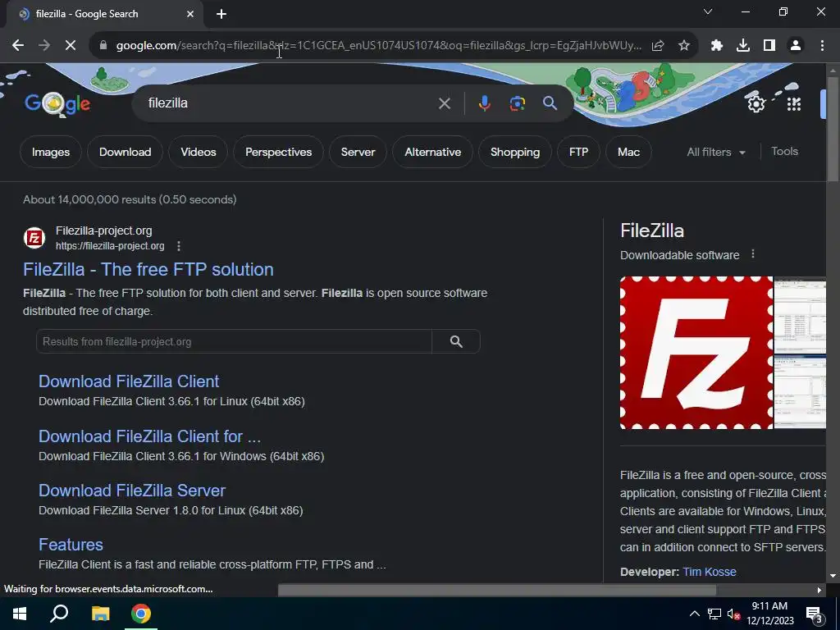
Task: Open the Chrome three-dot menu
Action: 822,46
